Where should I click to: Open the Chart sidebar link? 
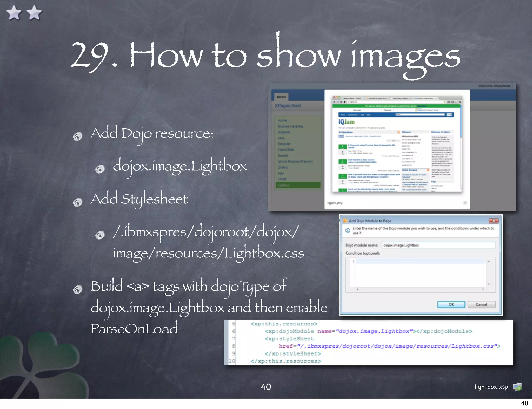click(282, 179)
